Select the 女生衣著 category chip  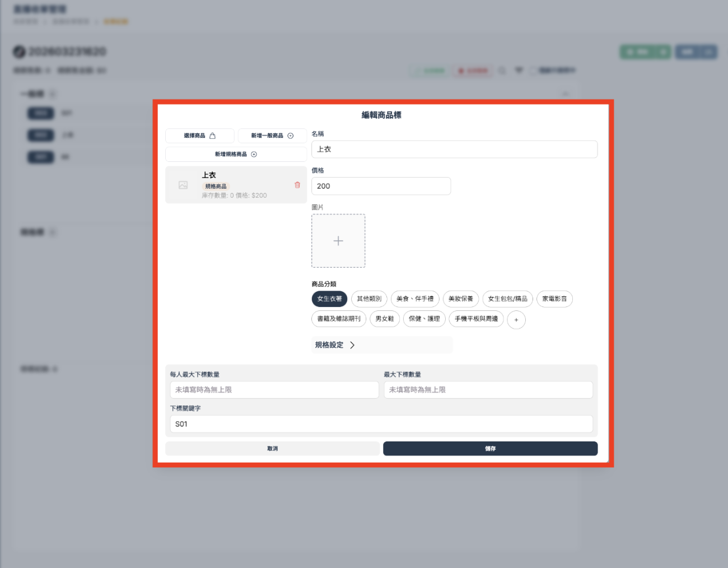(329, 299)
